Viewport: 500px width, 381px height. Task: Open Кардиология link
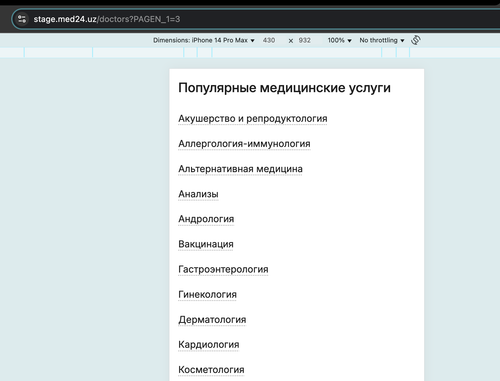pos(209,345)
